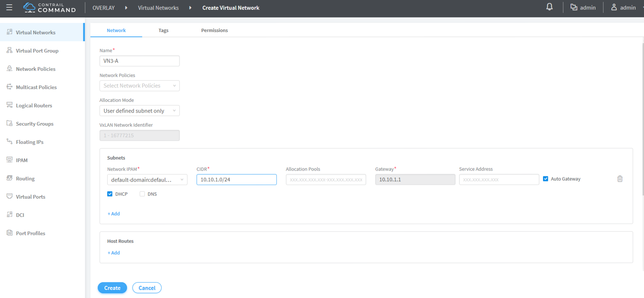Click the Floating IPs sidebar icon
Image resolution: width=644 pixels, height=298 pixels.
pyautogui.click(x=9, y=142)
